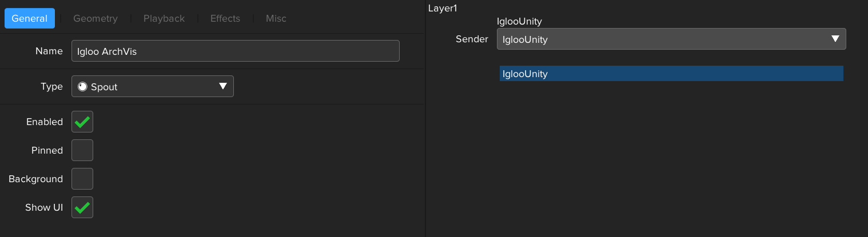Enable the Pinned checkbox
This screenshot has width=868, height=237.
pyautogui.click(x=82, y=150)
